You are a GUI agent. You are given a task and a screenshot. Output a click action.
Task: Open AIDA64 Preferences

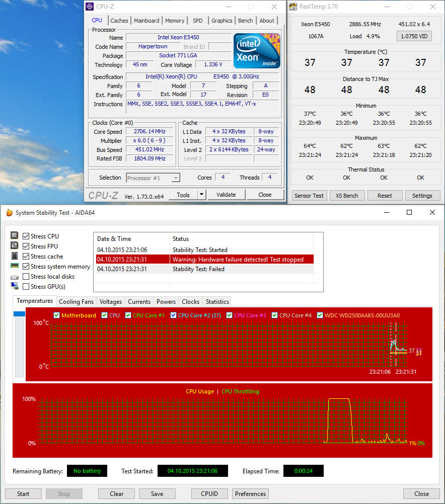250,494
